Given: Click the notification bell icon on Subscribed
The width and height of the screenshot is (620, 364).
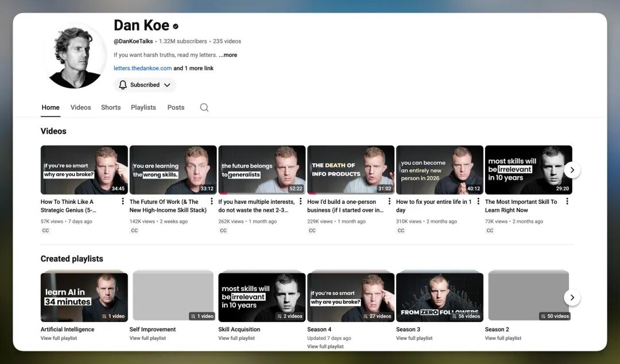Looking at the screenshot, I should coord(123,85).
